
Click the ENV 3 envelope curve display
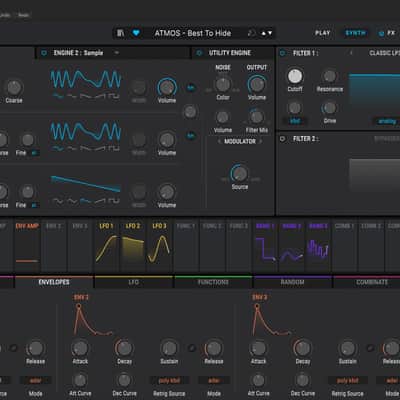[x=272, y=319]
